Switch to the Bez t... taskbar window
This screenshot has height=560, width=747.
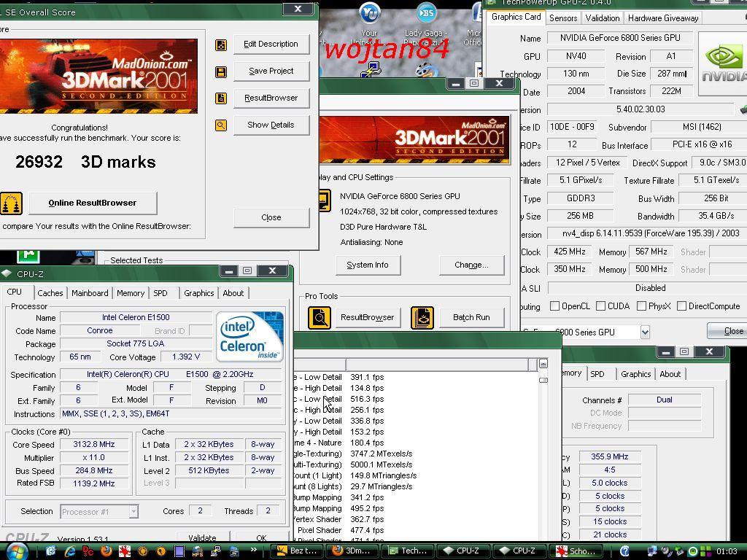tap(298, 551)
